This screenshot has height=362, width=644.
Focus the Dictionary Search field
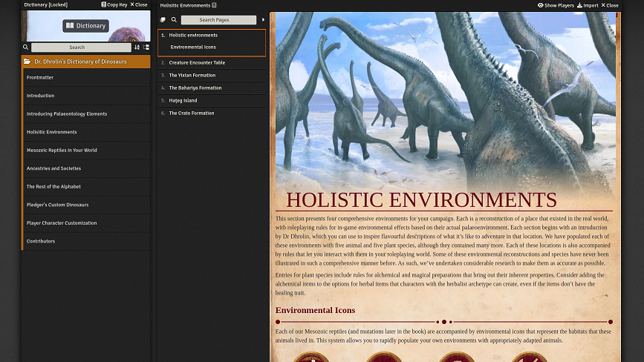pyautogui.click(x=81, y=47)
